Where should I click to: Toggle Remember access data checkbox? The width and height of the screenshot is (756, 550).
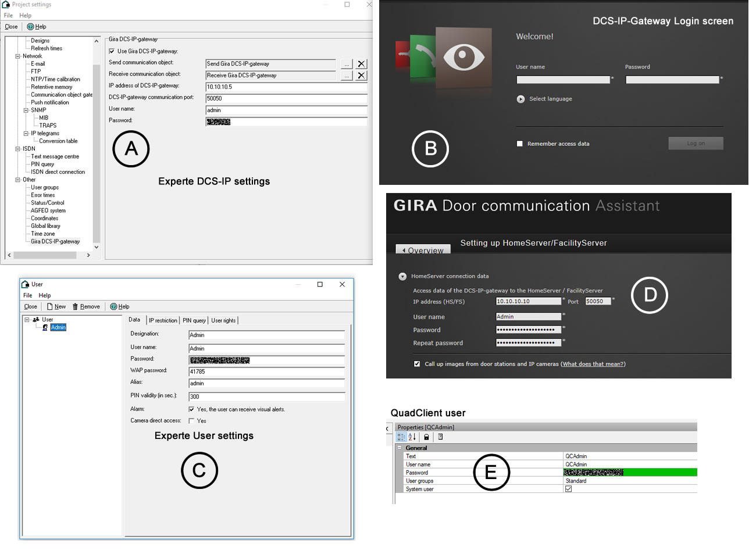520,144
